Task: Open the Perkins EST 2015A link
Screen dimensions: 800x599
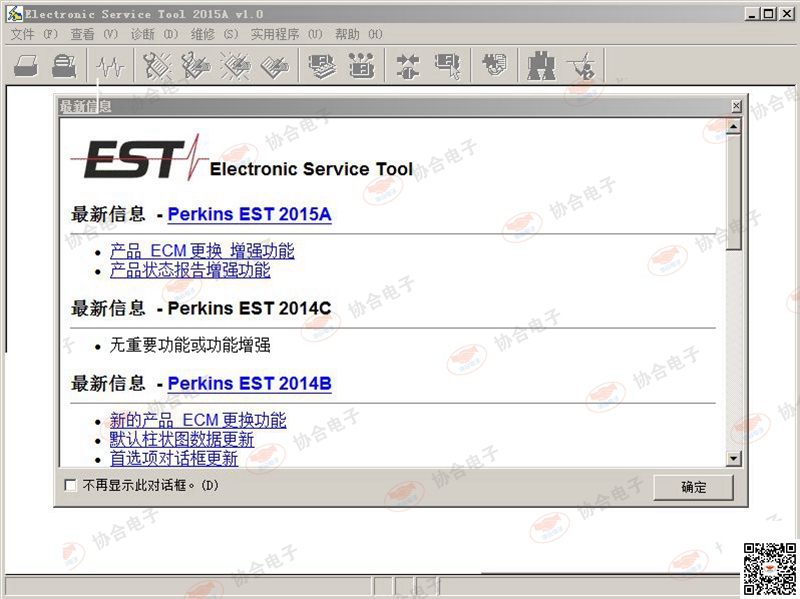Action: (249, 214)
